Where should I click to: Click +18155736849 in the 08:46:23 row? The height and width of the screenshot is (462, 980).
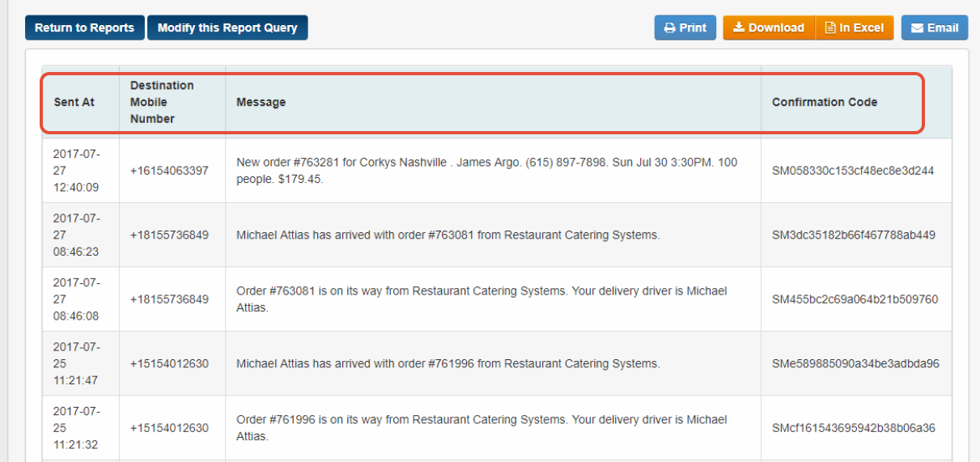169,235
